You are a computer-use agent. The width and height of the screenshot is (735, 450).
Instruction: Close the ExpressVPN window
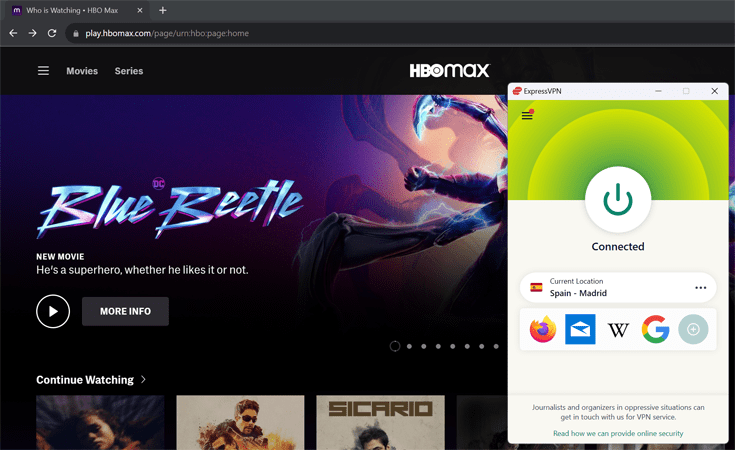click(714, 91)
